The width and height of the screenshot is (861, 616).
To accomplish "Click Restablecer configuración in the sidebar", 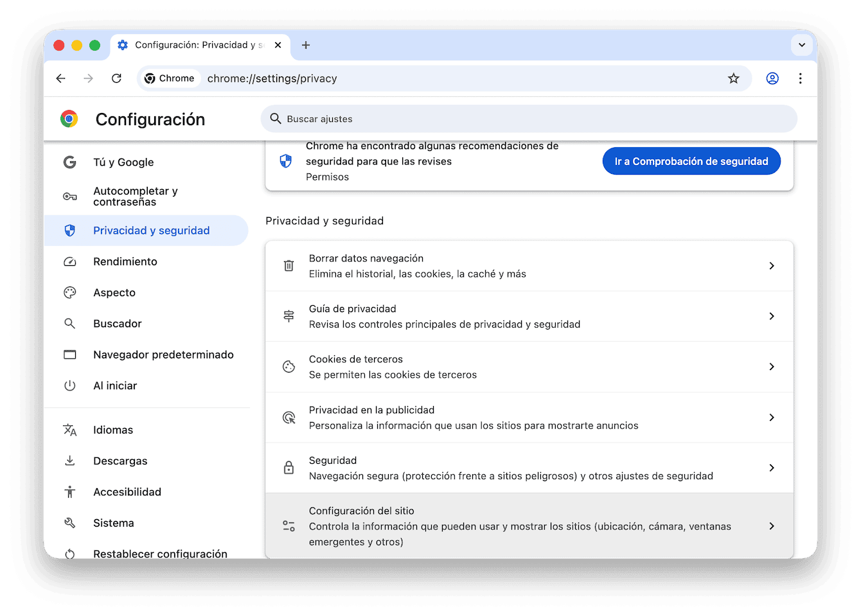I will click(x=160, y=554).
